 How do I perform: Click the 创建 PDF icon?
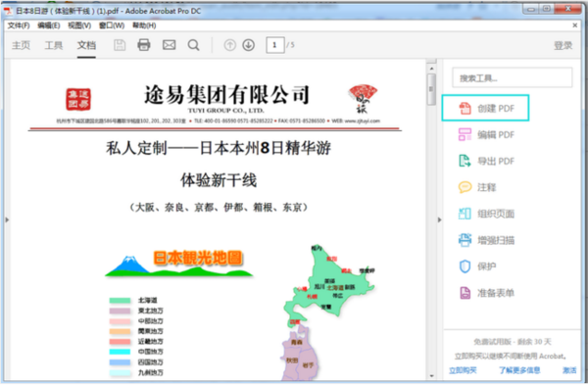[465, 109]
